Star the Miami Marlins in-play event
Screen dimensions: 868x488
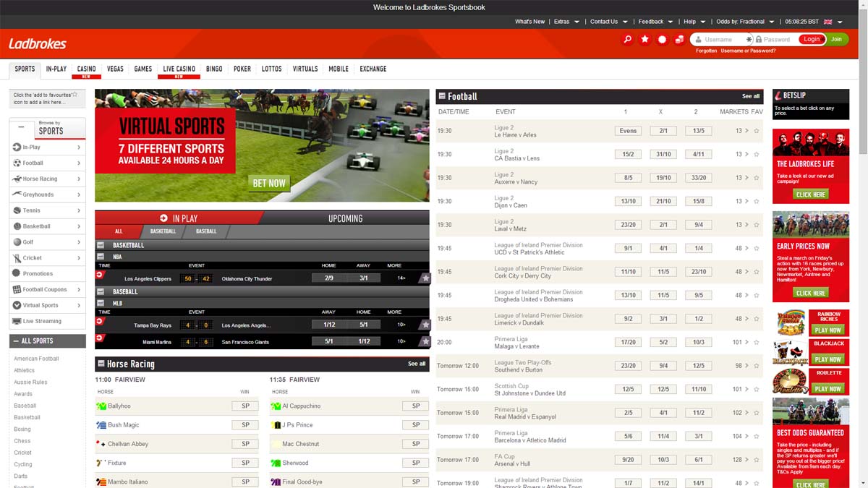tap(425, 341)
